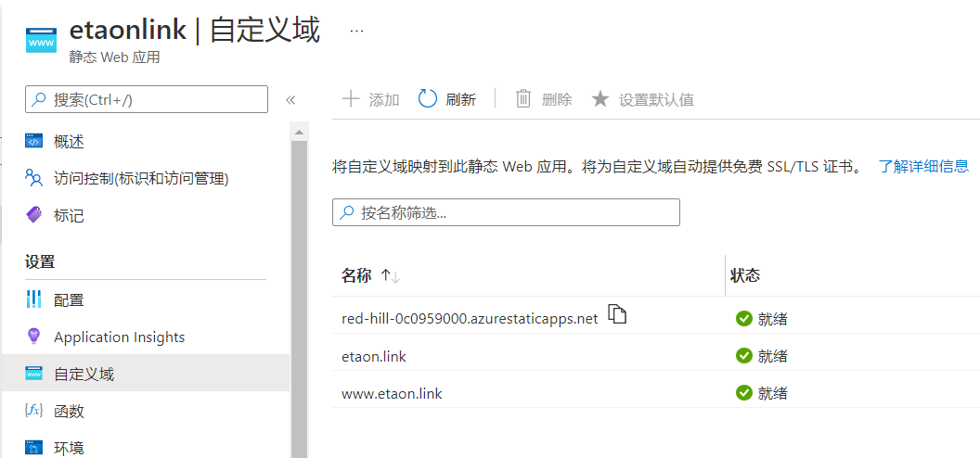Focus the 按名称筛选 filter input
980x458 pixels.
pos(506,213)
